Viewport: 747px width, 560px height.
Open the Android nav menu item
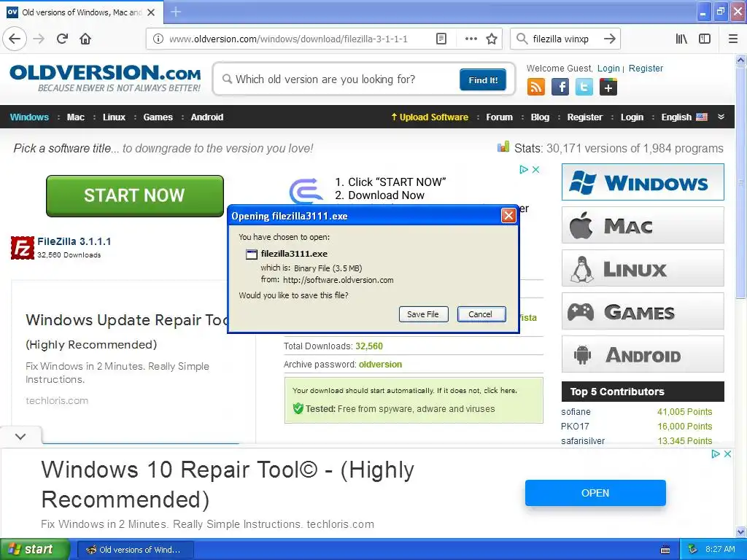[206, 117]
